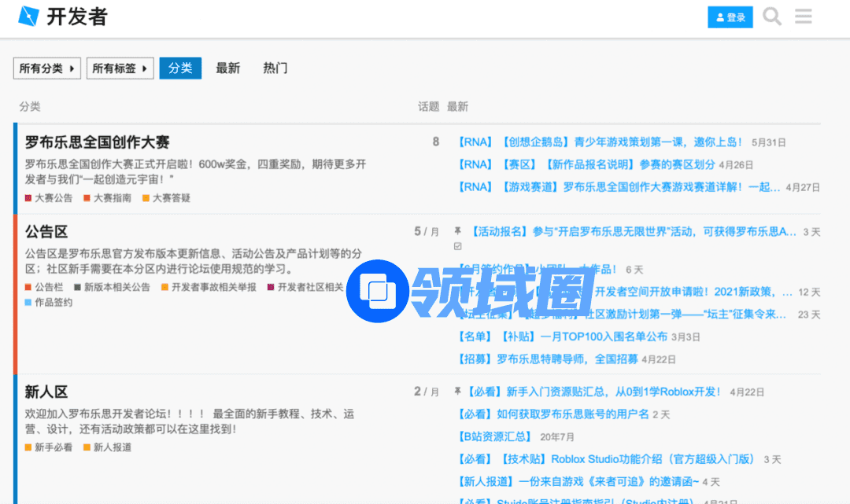Screen dimensions: 850x504
Task: Open the 公告区 category heading
Action: pyautogui.click(x=46, y=231)
